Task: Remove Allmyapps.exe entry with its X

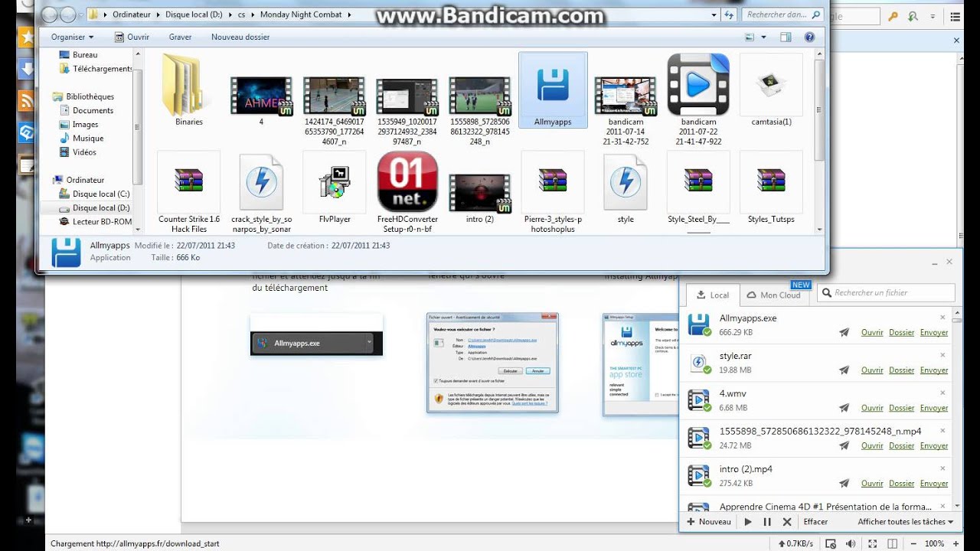Action: click(942, 317)
